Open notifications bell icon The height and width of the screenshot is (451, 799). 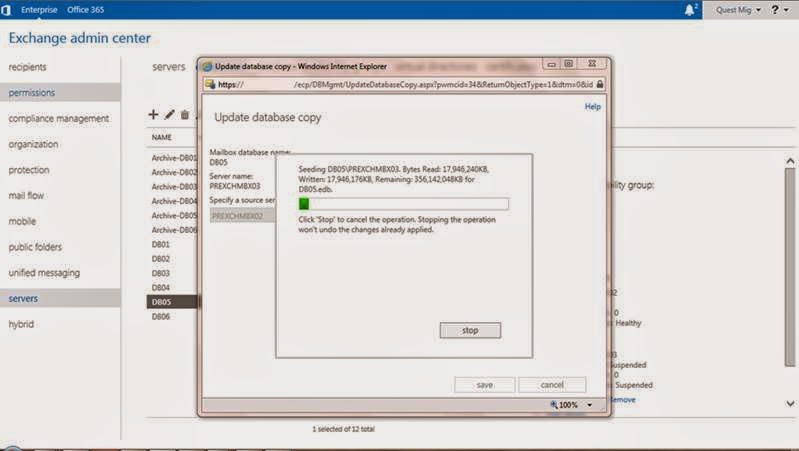pos(690,10)
